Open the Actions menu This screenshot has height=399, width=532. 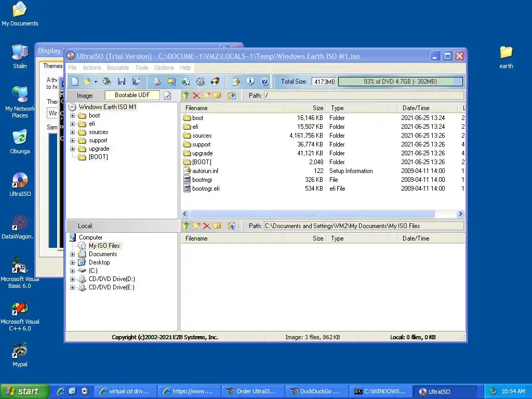tap(92, 68)
